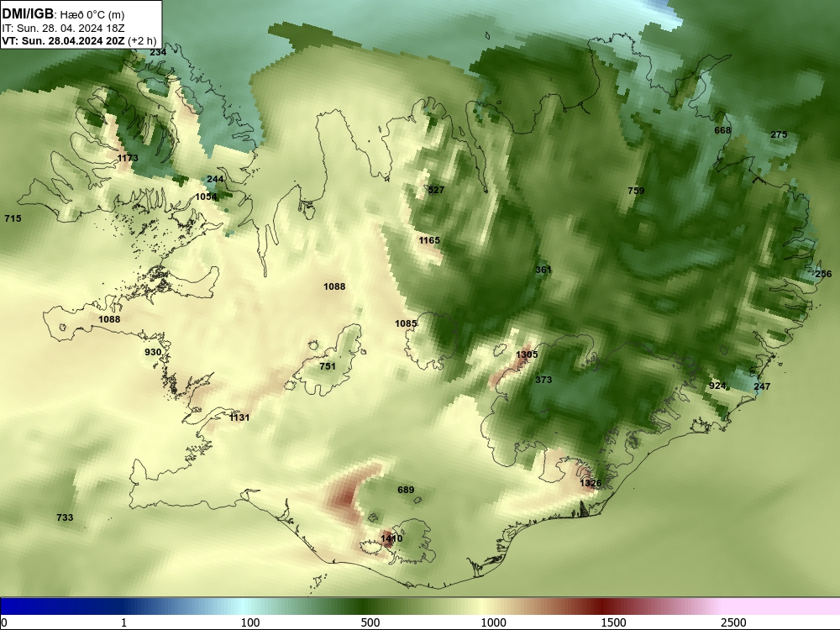840x630 pixels.
Task: Select the 373 height value
Action: [543, 380]
